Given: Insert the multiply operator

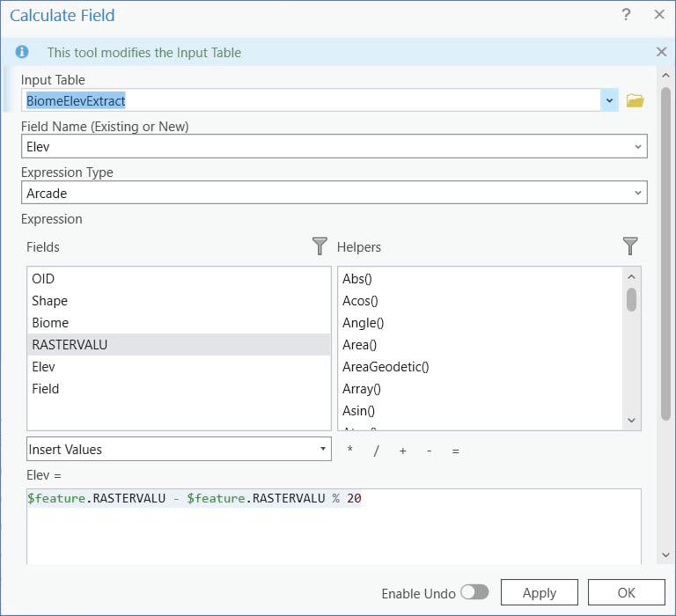Looking at the screenshot, I should tap(350, 451).
